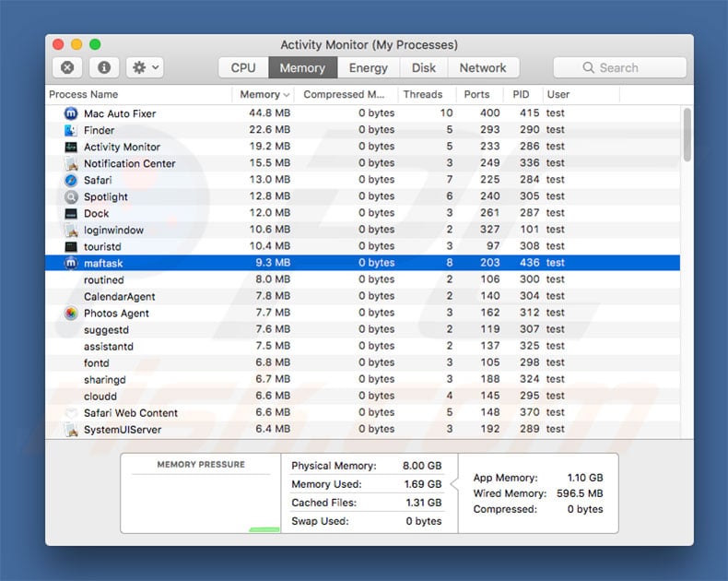Select the Activity Monitor process name
This screenshot has width=728, height=581.
(x=123, y=147)
